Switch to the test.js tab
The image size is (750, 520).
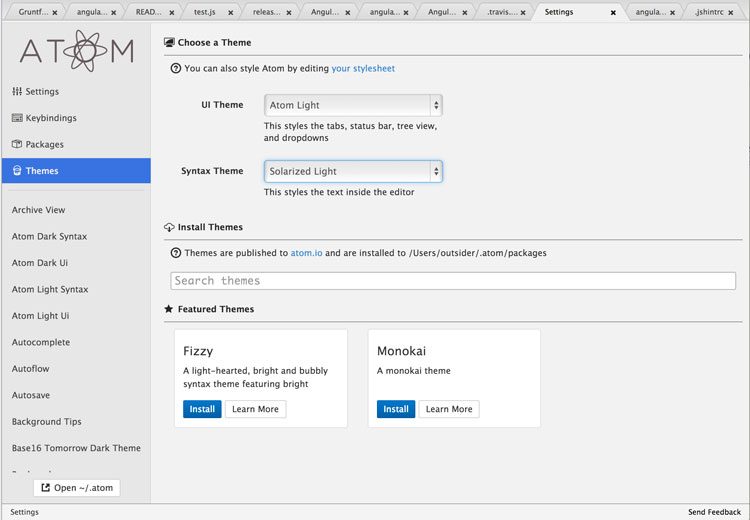pyautogui.click(x=205, y=12)
